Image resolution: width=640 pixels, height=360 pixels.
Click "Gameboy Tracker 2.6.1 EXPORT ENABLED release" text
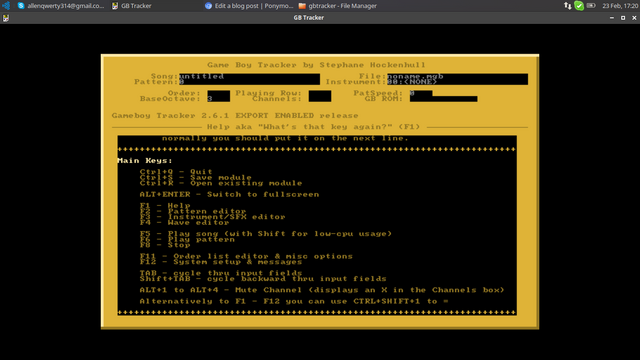(x=235, y=116)
